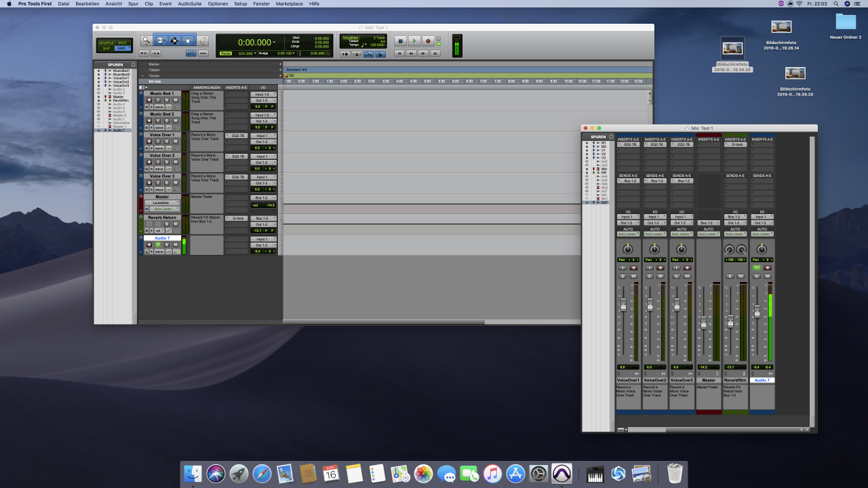Image resolution: width=868 pixels, height=488 pixels.
Task: Record-enable Music Bed 1 track in Edit window
Action: point(149,100)
